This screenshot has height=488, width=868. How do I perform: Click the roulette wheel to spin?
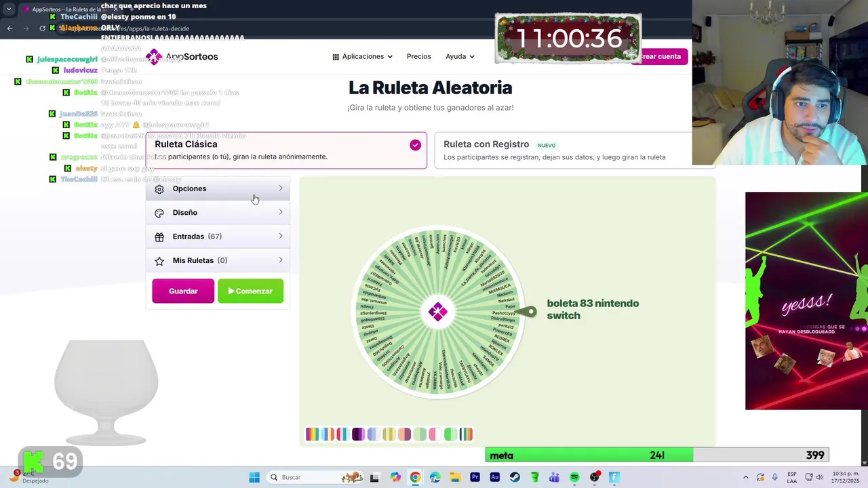pos(438,312)
